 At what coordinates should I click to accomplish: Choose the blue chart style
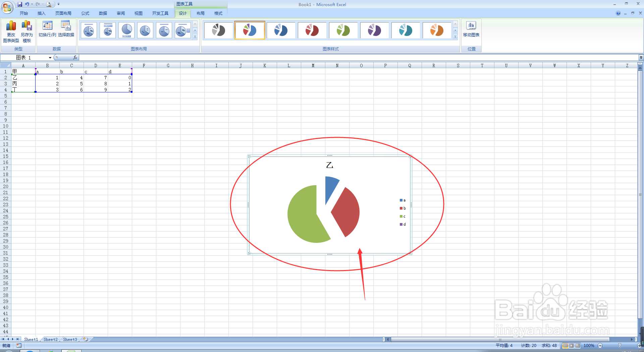point(281,30)
